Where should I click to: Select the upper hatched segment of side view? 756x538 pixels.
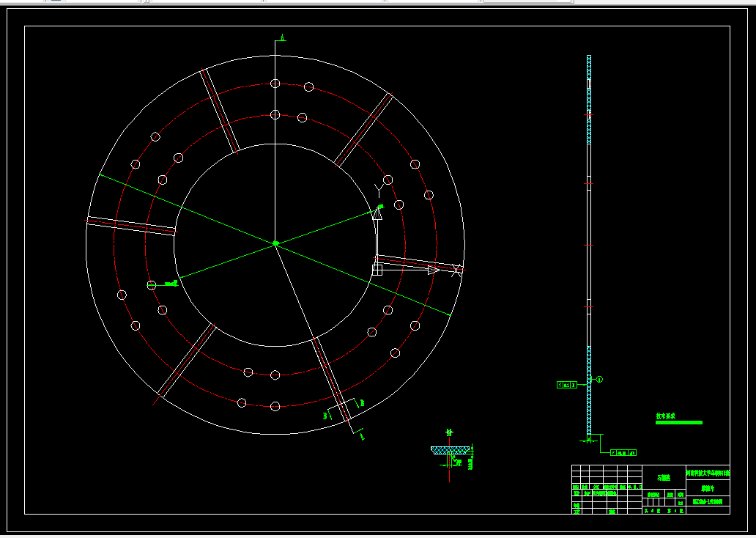[x=589, y=100]
